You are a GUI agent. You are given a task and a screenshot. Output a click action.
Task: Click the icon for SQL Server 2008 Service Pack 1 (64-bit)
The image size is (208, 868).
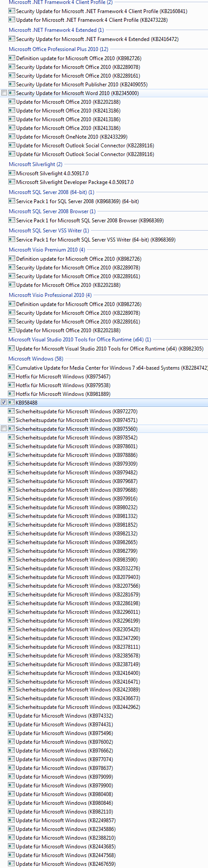12,201
